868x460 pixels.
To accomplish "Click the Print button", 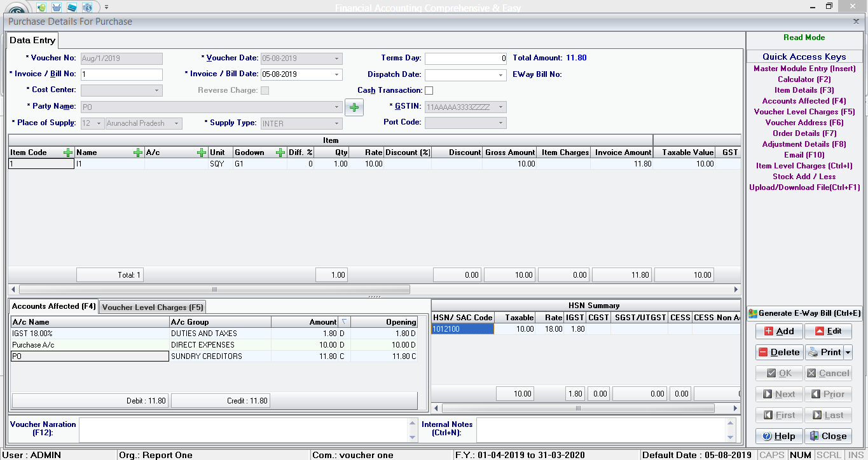I will click(x=824, y=352).
